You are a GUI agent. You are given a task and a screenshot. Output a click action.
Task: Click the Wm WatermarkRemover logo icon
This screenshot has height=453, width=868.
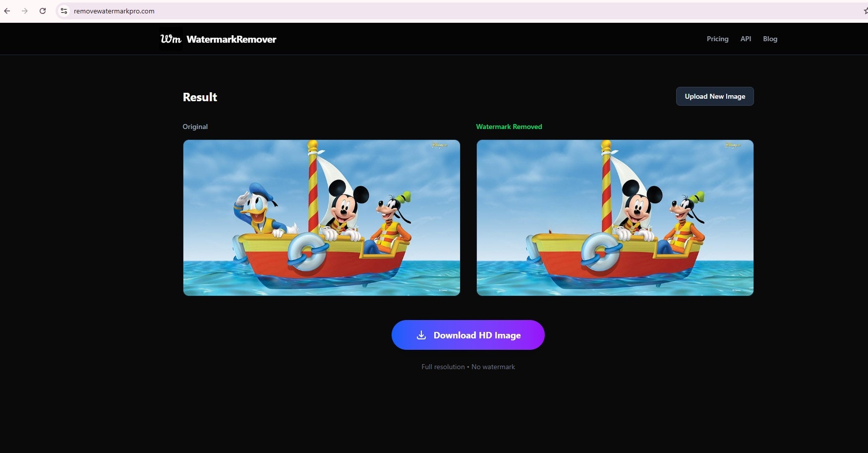(171, 39)
